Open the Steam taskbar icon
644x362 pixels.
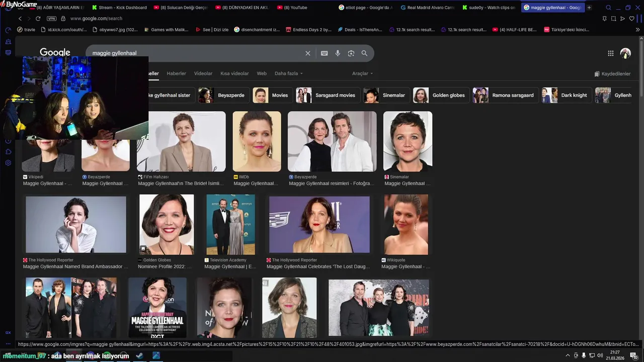point(140,355)
